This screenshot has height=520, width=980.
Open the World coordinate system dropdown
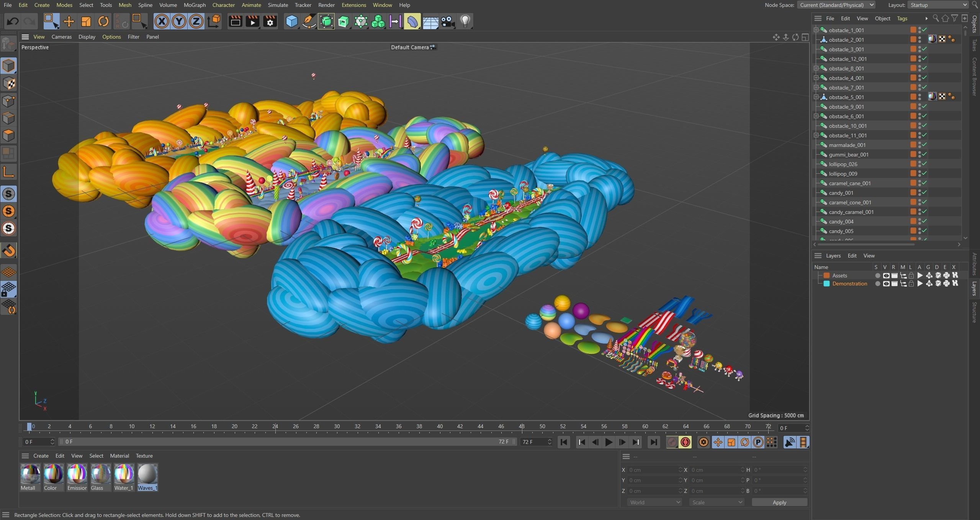(654, 502)
